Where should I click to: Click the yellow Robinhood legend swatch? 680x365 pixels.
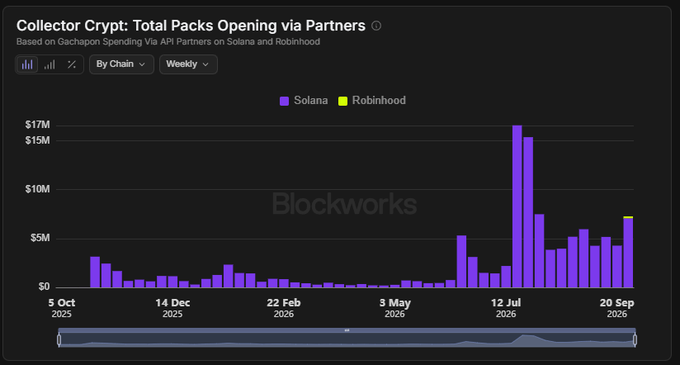343,101
